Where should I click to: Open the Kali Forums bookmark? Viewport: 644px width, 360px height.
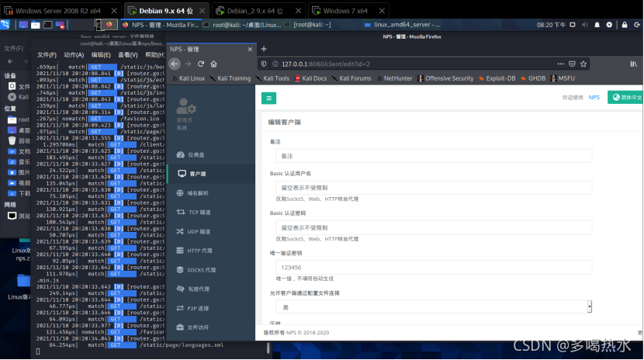[351, 78]
